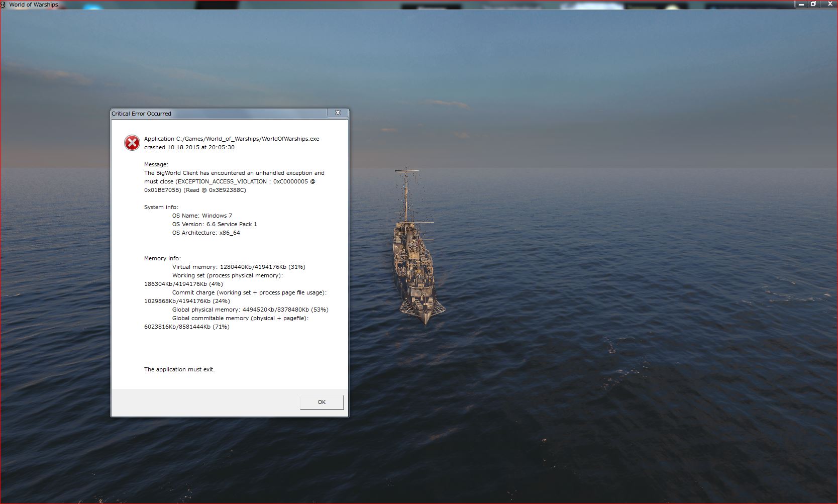This screenshot has height=504, width=838.
Task: Click 'OS Version: 6.6 Service Pack 1' line
Action: tap(215, 224)
